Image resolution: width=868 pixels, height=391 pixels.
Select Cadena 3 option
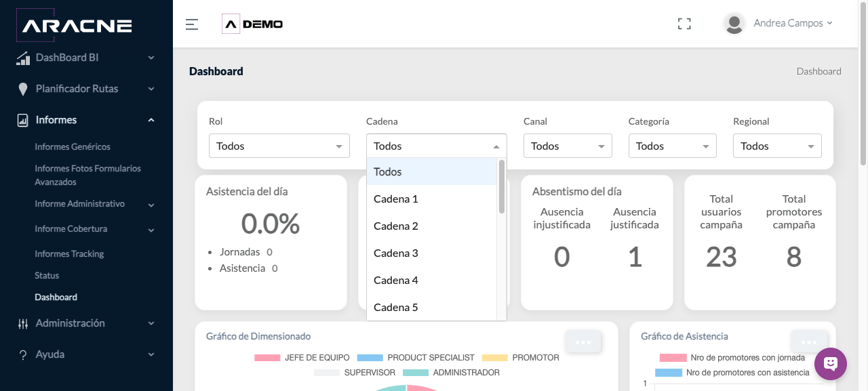coord(432,253)
